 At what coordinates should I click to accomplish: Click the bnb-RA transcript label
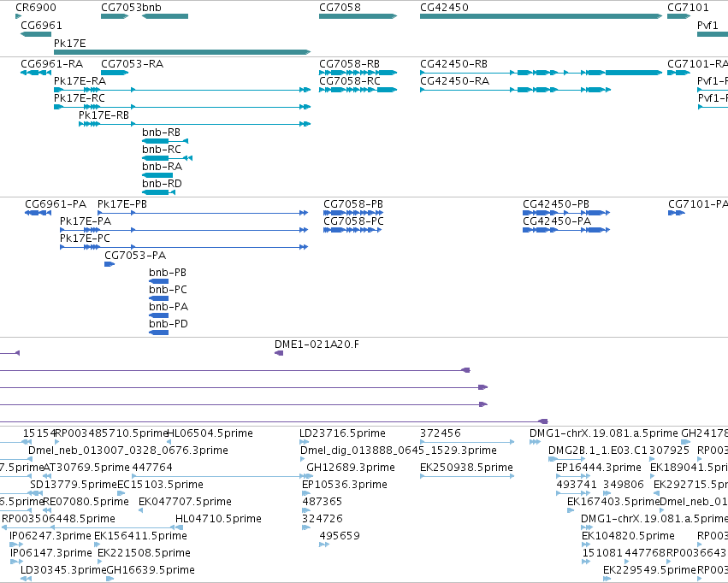pyautogui.click(x=162, y=167)
